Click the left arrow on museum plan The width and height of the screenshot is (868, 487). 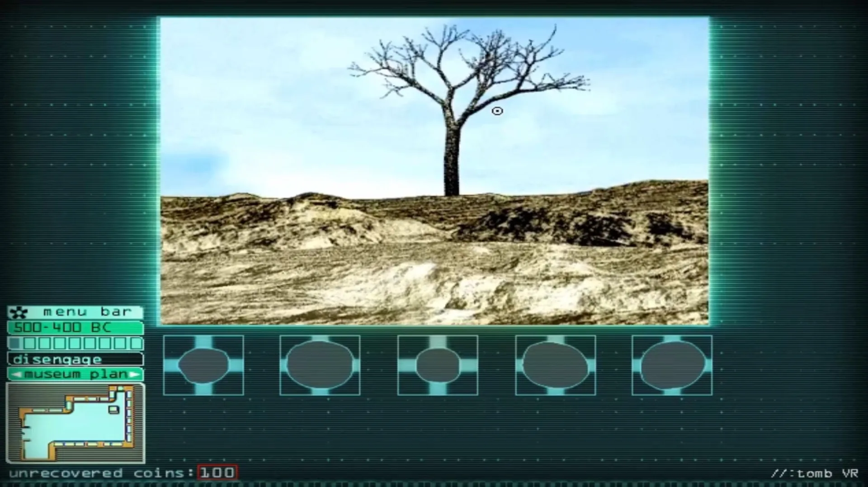(x=16, y=374)
